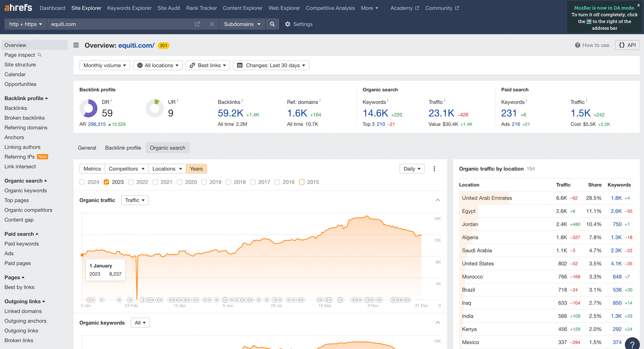Open the More menu in top navigation
The height and width of the screenshot is (349, 644).
point(369,8)
